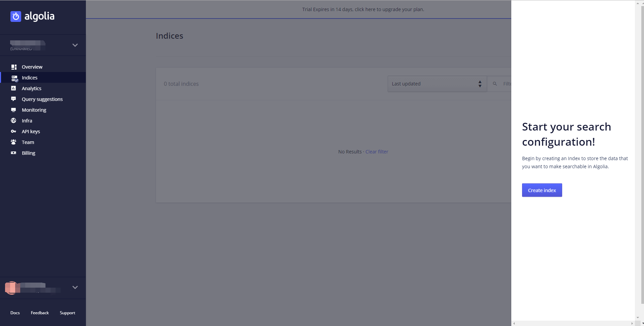Click the Analytics chart icon

click(13, 88)
